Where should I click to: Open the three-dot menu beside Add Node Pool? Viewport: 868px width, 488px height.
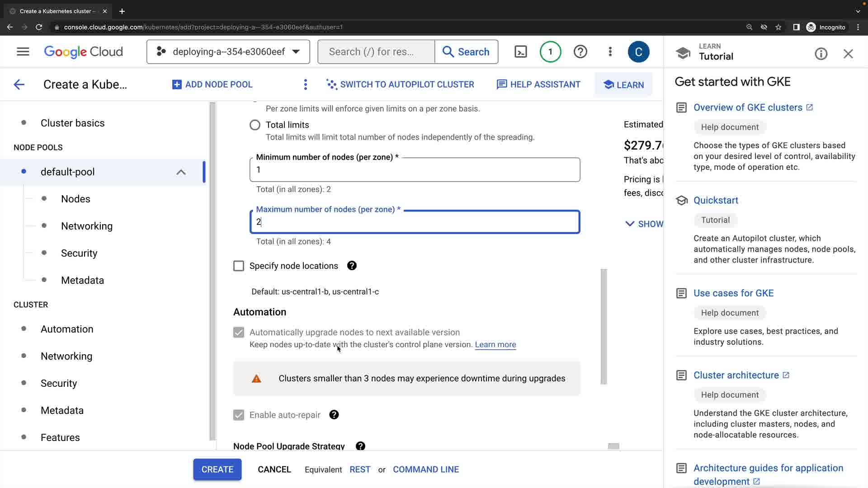pos(306,84)
